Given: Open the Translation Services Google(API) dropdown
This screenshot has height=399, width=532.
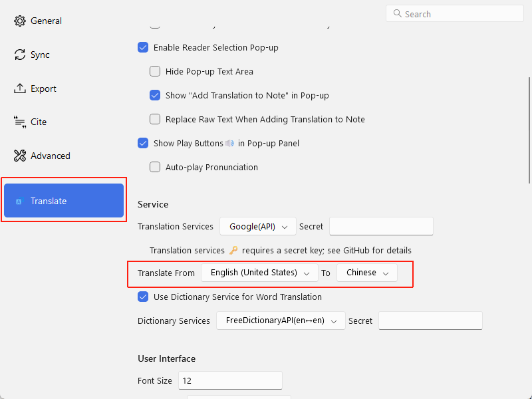Looking at the screenshot, I should pos(258,226).
